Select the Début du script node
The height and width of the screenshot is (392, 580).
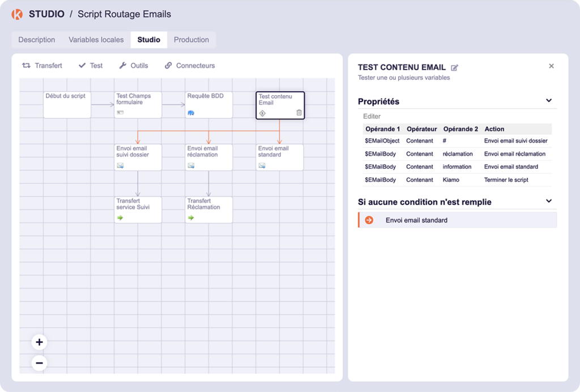tap(67, 104)
